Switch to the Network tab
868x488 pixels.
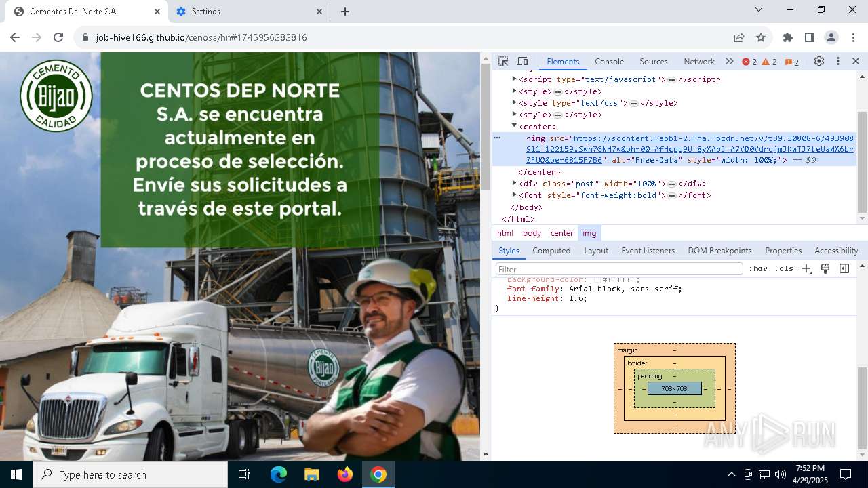point(699,62)
